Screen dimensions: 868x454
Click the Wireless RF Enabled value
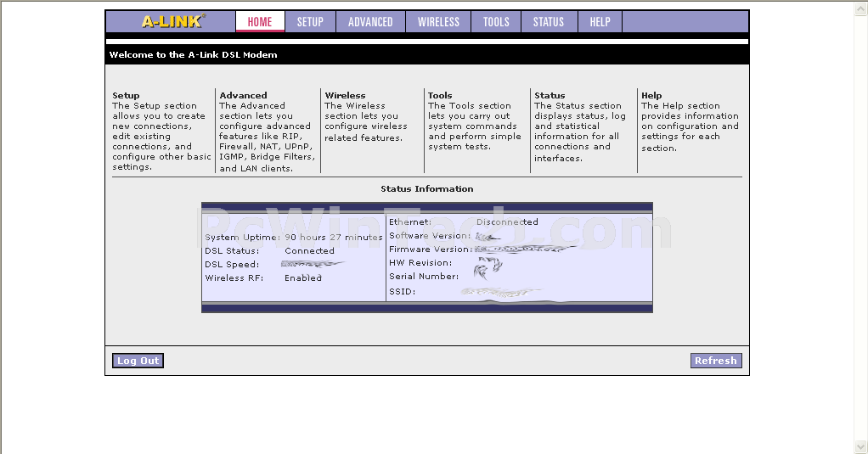[303, 277]
